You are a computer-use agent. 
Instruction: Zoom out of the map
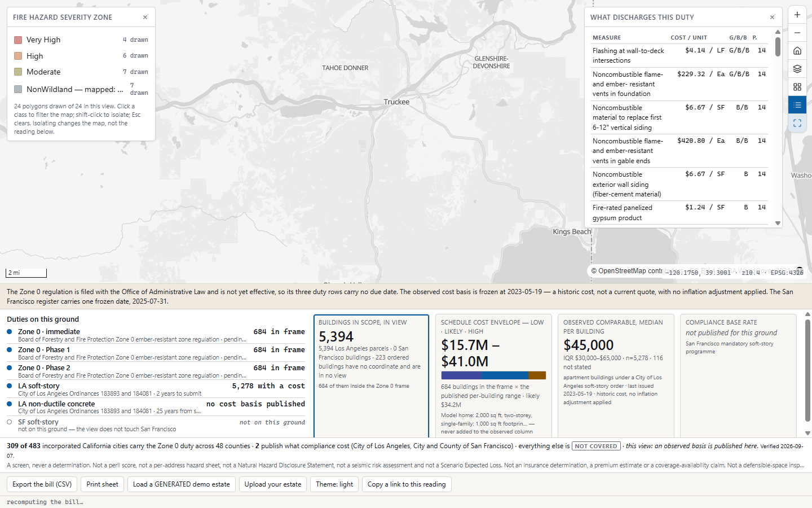click(x=797, y=33)
